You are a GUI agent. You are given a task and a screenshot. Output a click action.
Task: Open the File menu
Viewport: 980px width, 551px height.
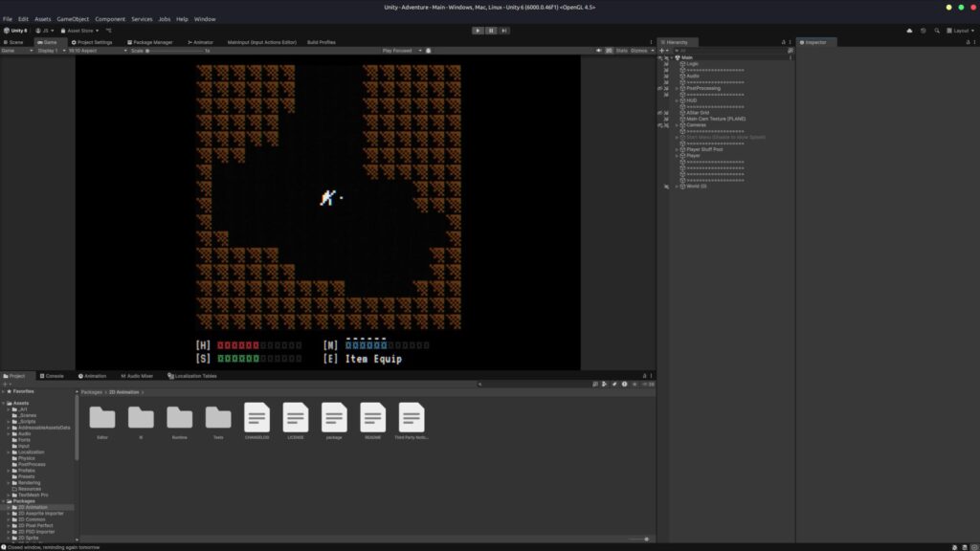coord(8,19)
